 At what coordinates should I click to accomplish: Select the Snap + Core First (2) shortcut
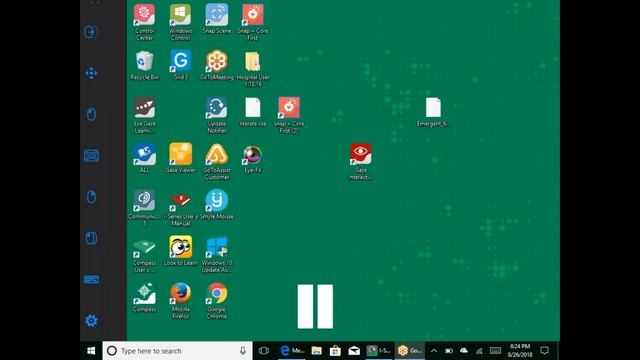coord(289,115)
